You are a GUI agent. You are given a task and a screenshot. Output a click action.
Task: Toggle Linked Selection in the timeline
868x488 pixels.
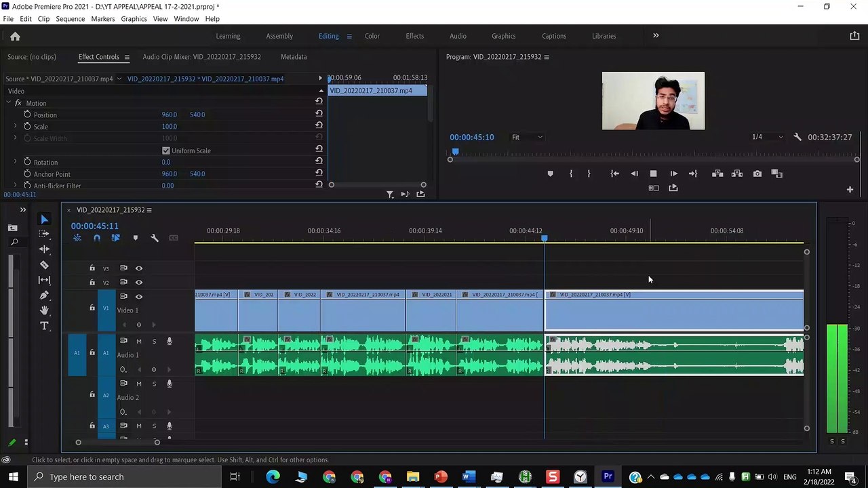point(116,238)
